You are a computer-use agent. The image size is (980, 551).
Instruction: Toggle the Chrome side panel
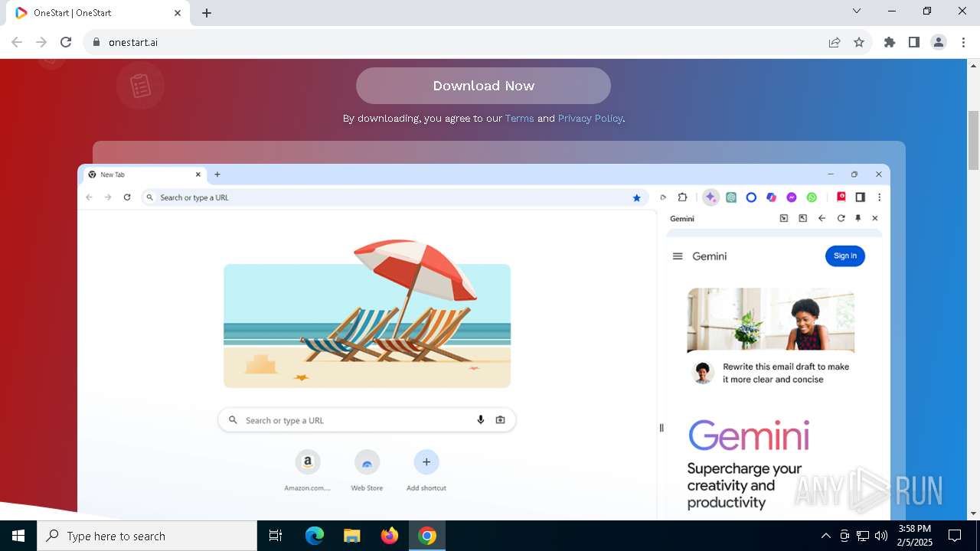914,42
